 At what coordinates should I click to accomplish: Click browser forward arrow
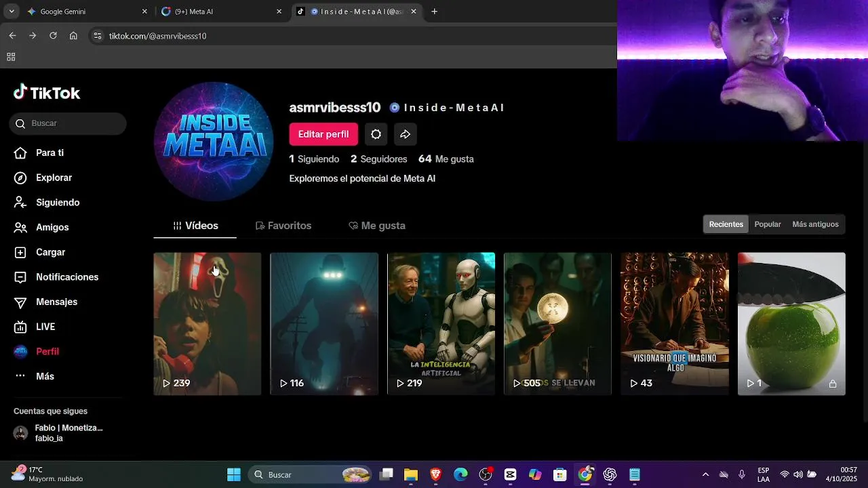click(x=33, y=36)
